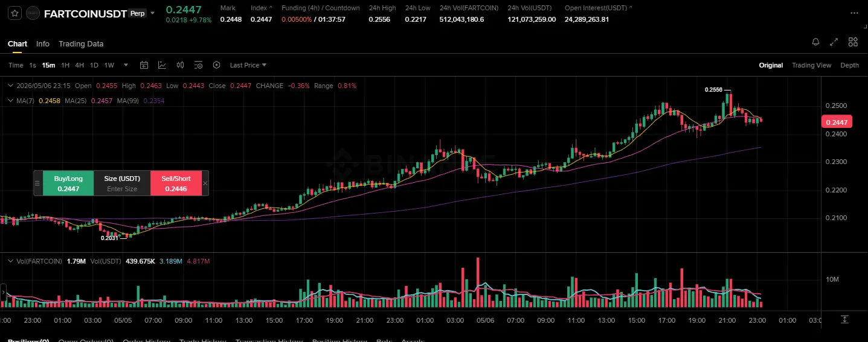Click the 0.2556 high marker on chart
Screen dimensions: 868x342
[713, 90]
